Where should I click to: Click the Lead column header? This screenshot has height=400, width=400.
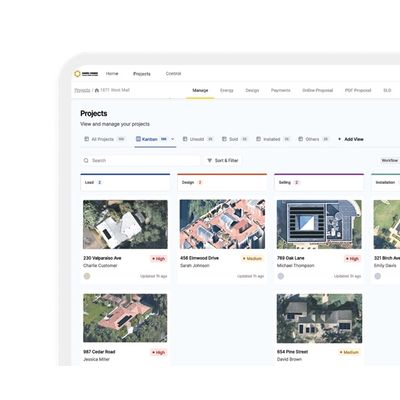click(x=125, y=182)
